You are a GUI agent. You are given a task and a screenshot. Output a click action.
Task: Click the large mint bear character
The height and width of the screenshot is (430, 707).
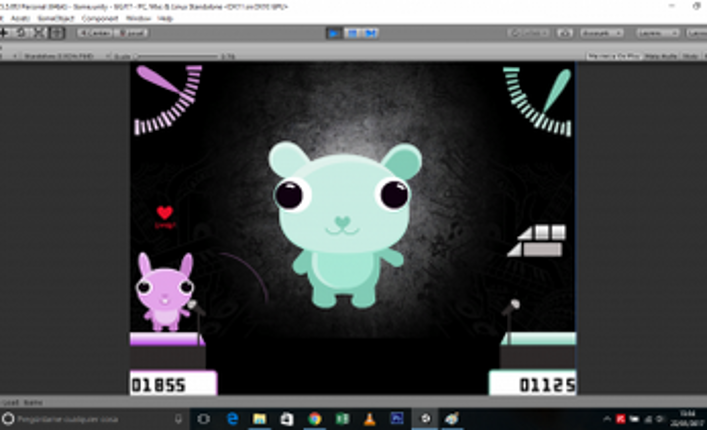[345, 224]
